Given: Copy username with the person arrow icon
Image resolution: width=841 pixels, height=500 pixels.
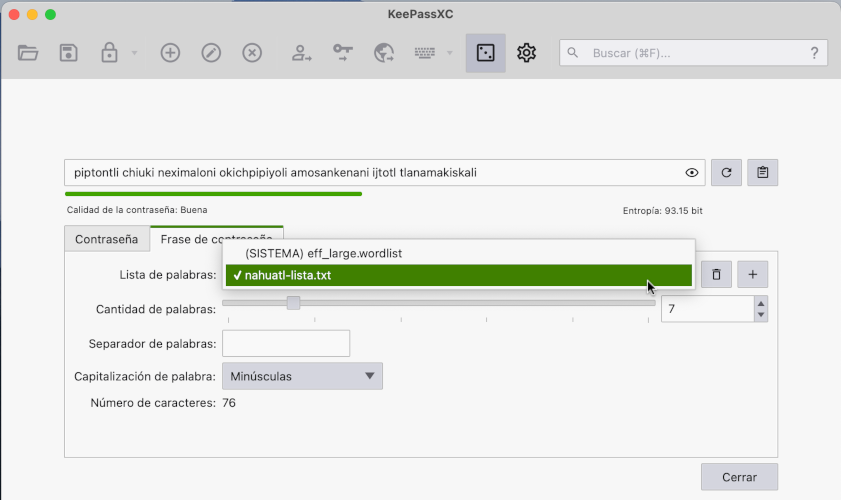Looking at the screenshot, I should click(x=301, y=53).
